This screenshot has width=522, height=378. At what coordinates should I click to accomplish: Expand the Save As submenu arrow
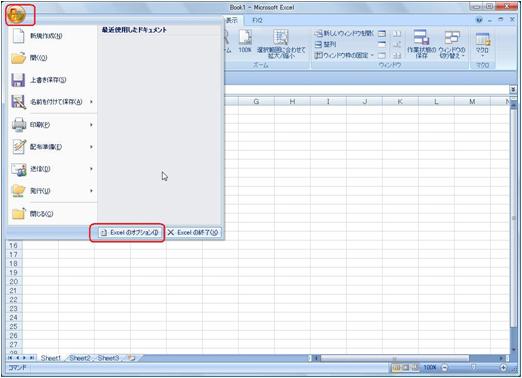[x=91, y=102]
